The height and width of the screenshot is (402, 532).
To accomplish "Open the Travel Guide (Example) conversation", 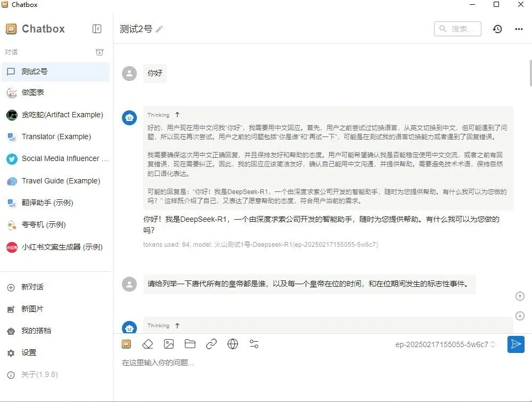I will (55, 181).
